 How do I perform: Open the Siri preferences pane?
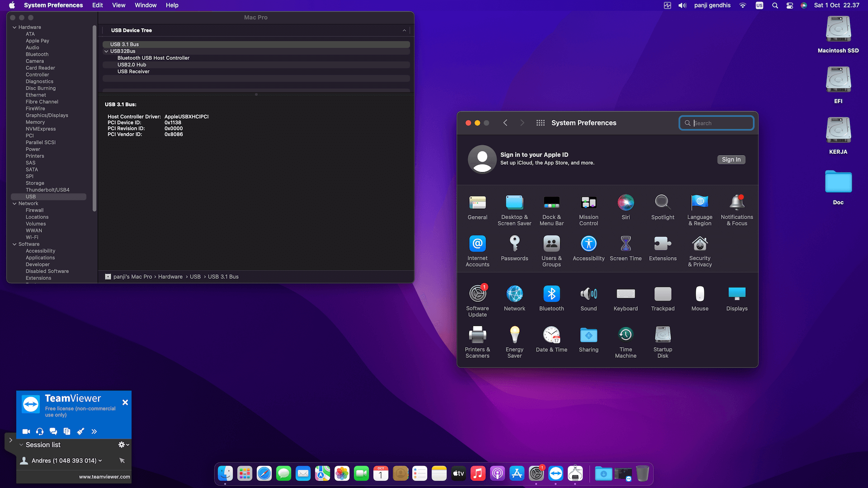click(626, 207)
